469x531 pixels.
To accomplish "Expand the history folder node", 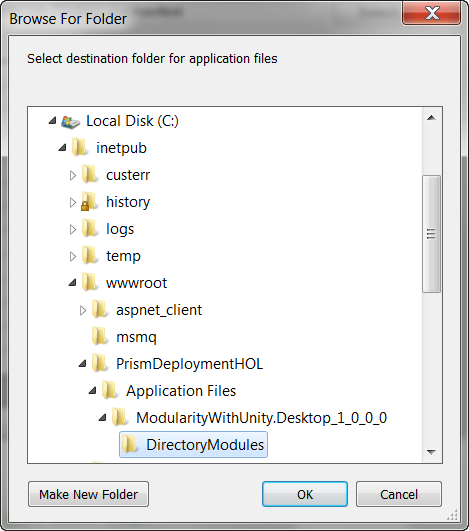I will pos(72,203).
